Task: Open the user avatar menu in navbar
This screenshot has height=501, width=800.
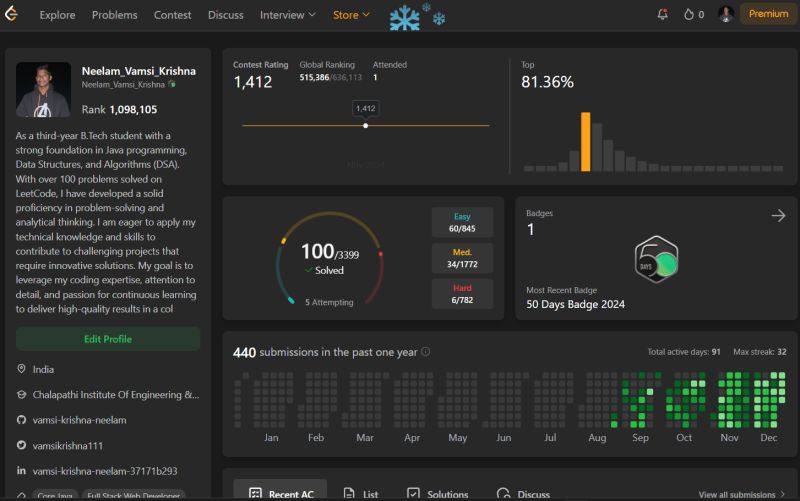Action: click(726, 14)
